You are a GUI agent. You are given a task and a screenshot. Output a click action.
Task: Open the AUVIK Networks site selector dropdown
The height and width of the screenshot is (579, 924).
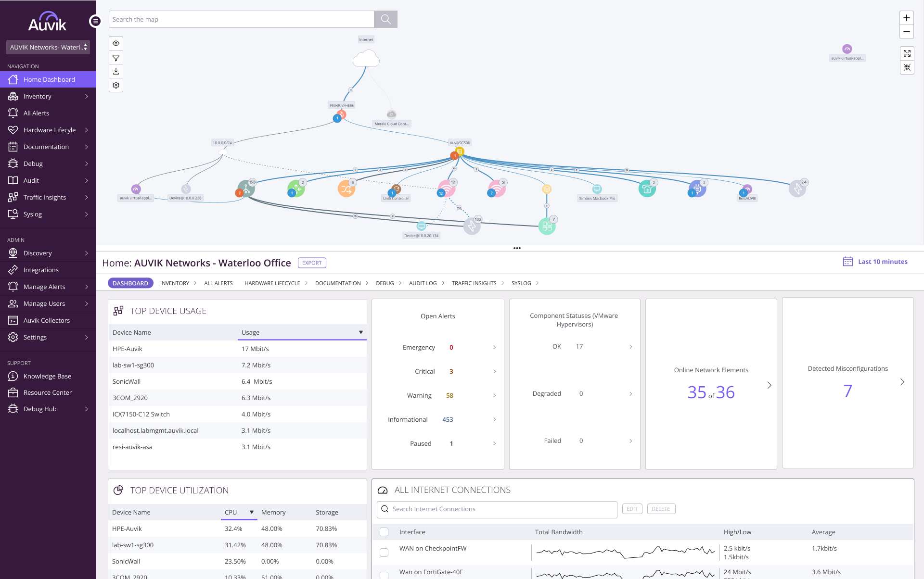[x=48, y=47]
